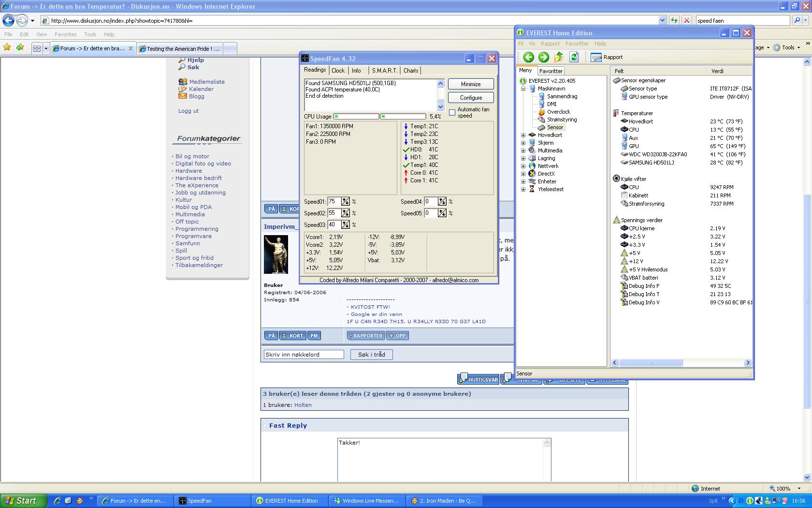
Task: Open the Medlemsliste forum link
Action: (207, 82)
